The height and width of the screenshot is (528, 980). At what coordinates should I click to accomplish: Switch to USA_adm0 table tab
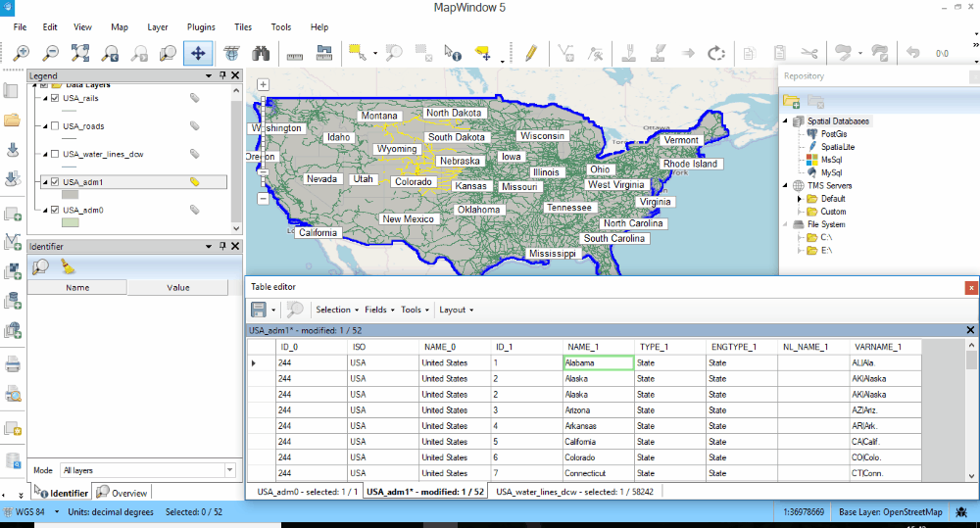tap(307, 492)
